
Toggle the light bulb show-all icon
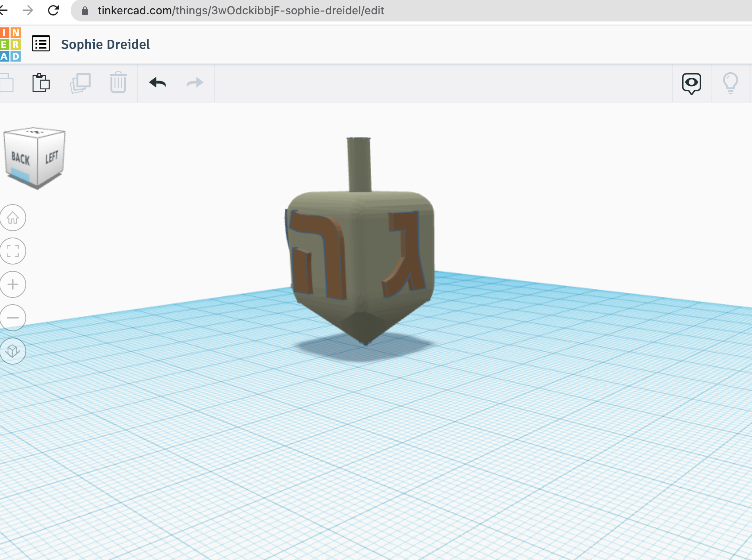tap(730, 83)
